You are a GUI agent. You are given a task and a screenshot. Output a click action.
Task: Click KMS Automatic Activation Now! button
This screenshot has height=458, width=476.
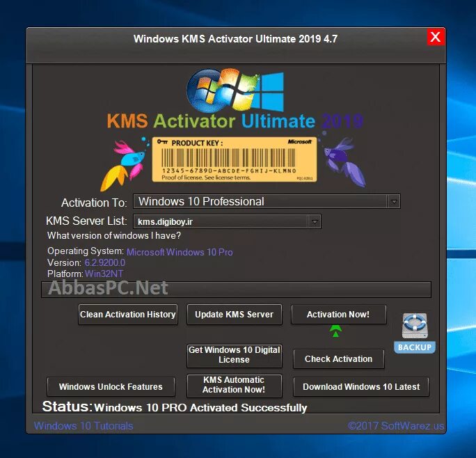tap(234, 385)
